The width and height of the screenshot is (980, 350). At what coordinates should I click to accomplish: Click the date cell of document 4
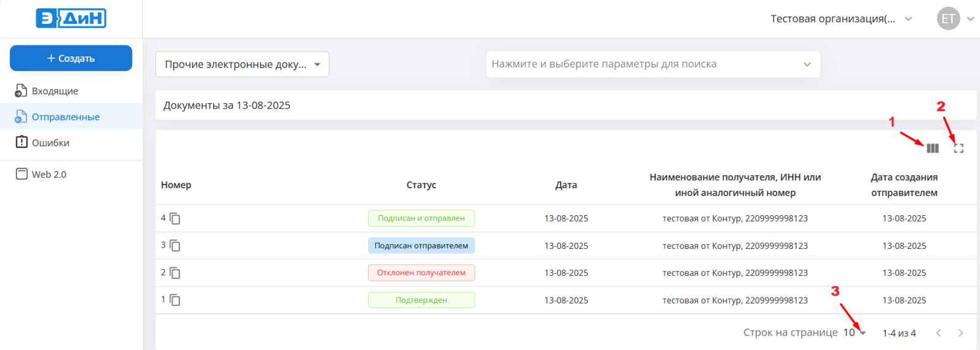pyautogui.click(x=566, y=218)
